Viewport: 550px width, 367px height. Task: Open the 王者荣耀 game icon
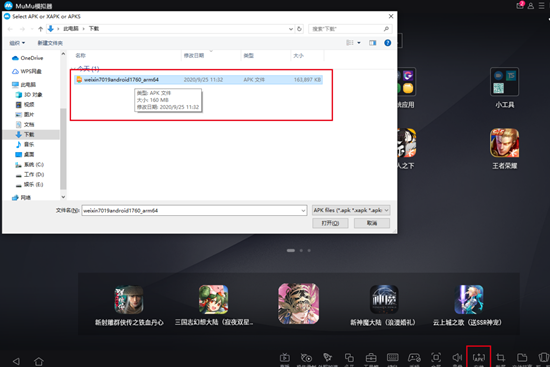point(504,143)
